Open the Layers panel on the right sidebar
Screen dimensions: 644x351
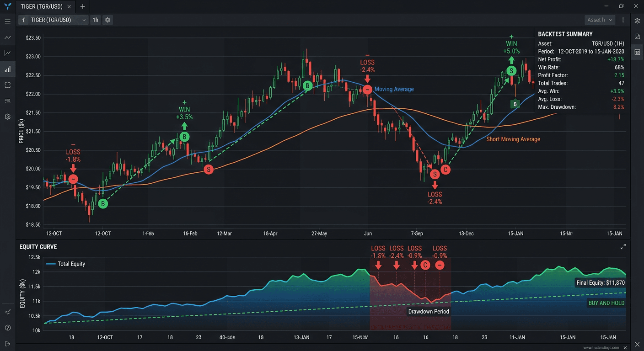[x=637, y=21]
